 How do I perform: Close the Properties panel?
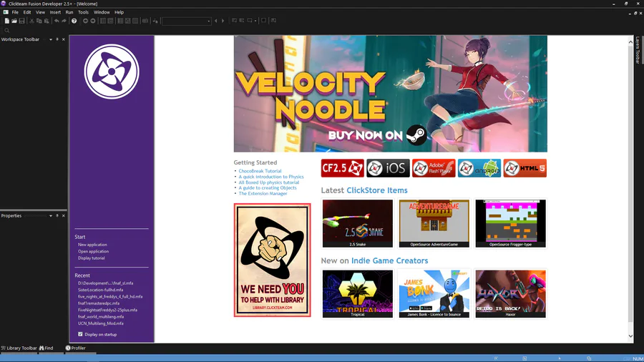pos(63,215)
